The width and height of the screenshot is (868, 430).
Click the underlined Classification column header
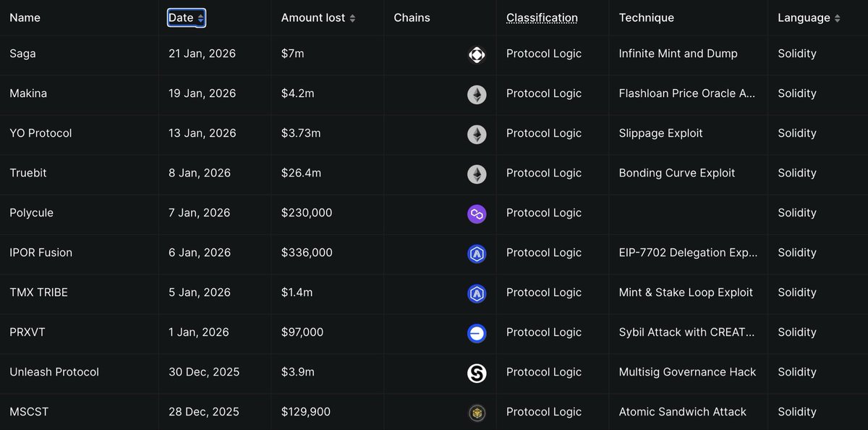[542, 18]
